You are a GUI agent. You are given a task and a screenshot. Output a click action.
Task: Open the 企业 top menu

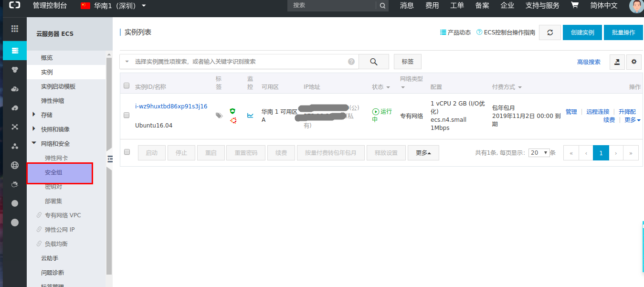(507, 6)
